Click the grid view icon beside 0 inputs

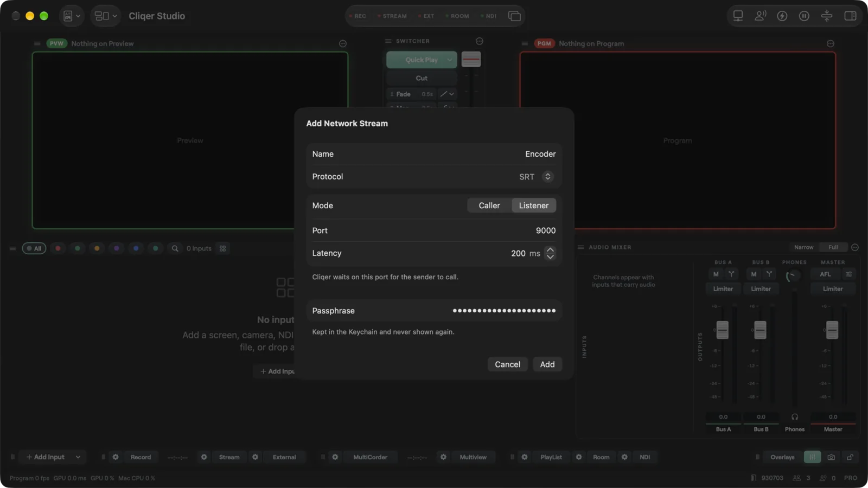click(222, 248)
